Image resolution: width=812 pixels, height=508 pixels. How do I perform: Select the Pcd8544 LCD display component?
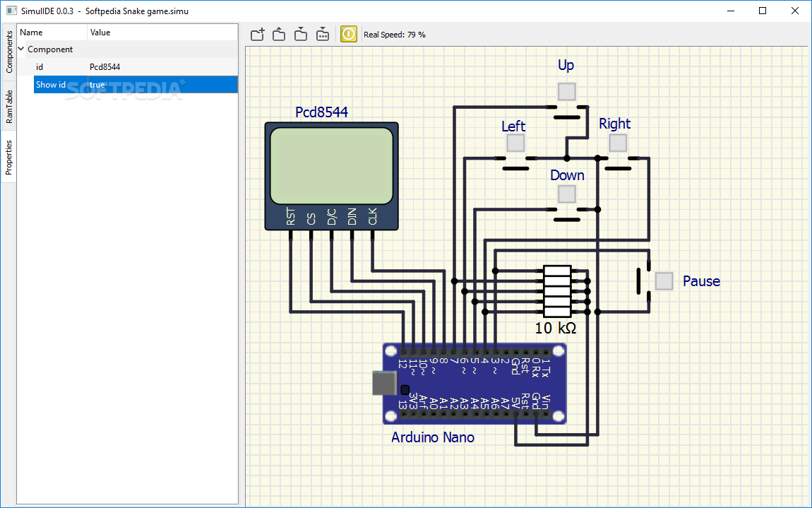click(331, 176)
